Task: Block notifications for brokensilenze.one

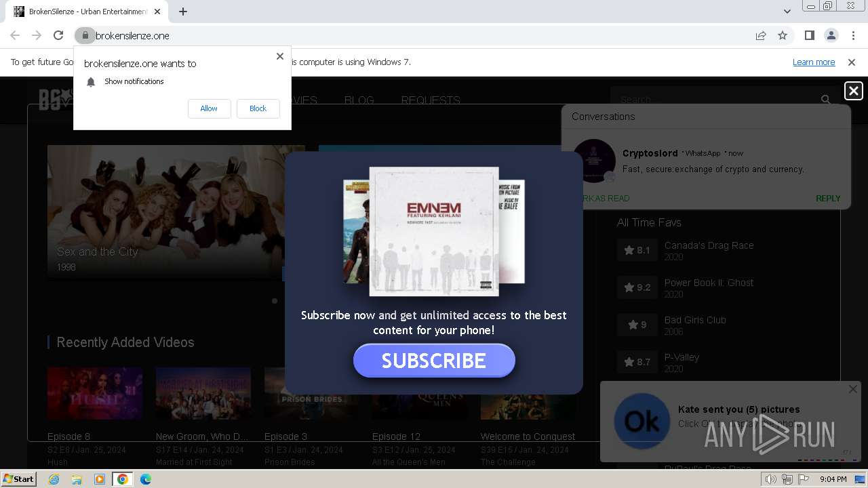Action: click(258, 108)
